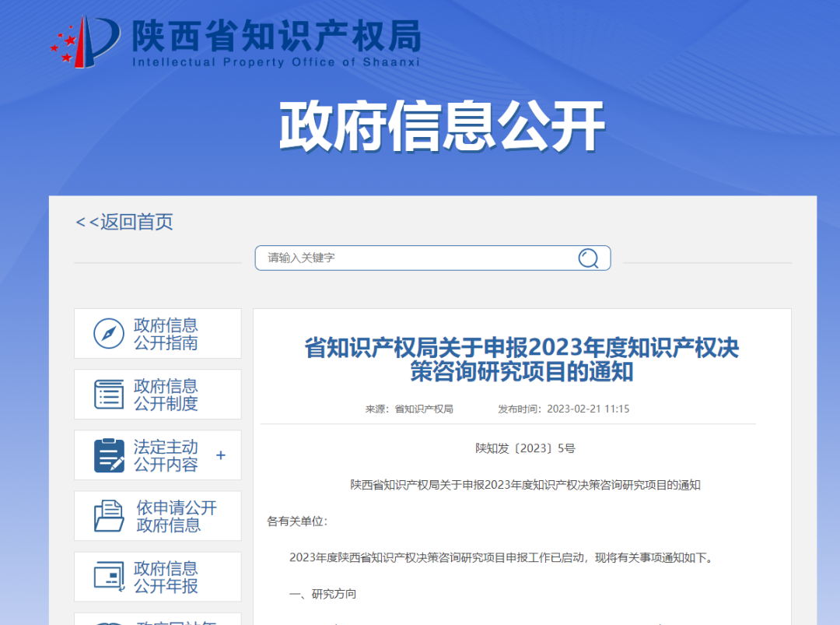840x625 pixels.
Task: Expand 法定主动公开内容 using the plus sign
Action: (220, 455)
